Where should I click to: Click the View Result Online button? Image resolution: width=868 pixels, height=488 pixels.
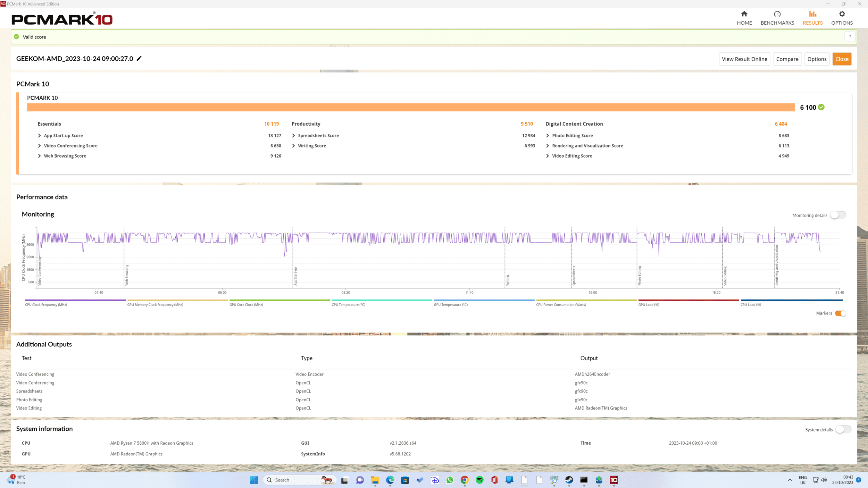click(744, 59)
